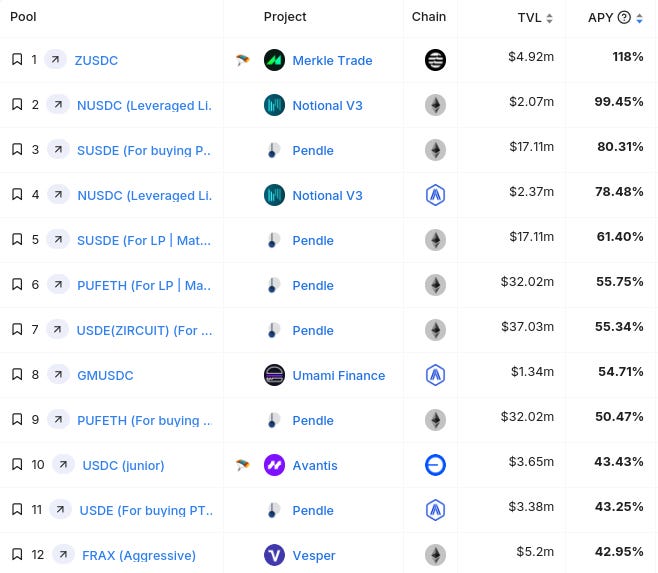
Task: Click the Chain column header
Action: pyautogui.click(x=428, y=17)
